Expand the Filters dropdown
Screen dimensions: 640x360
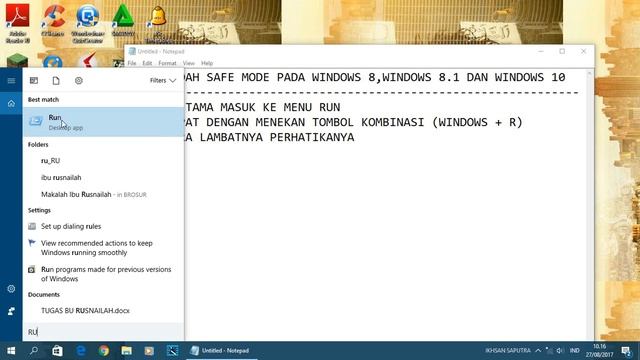click(163, 80)
